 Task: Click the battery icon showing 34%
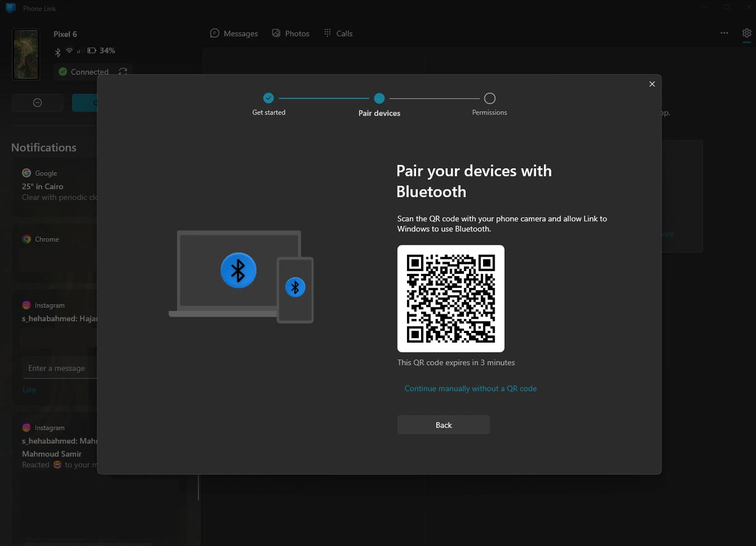[x=92, y=51]
